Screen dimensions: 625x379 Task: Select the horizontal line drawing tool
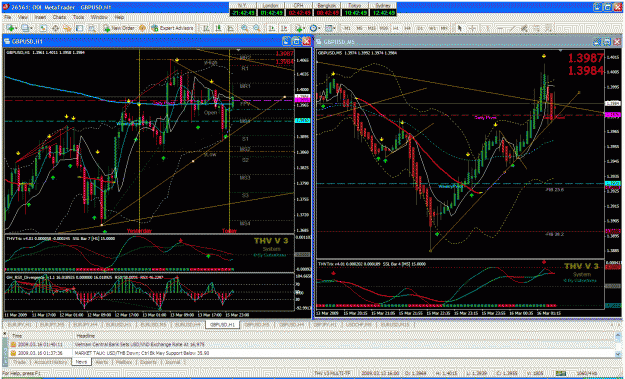pos(500,28)
